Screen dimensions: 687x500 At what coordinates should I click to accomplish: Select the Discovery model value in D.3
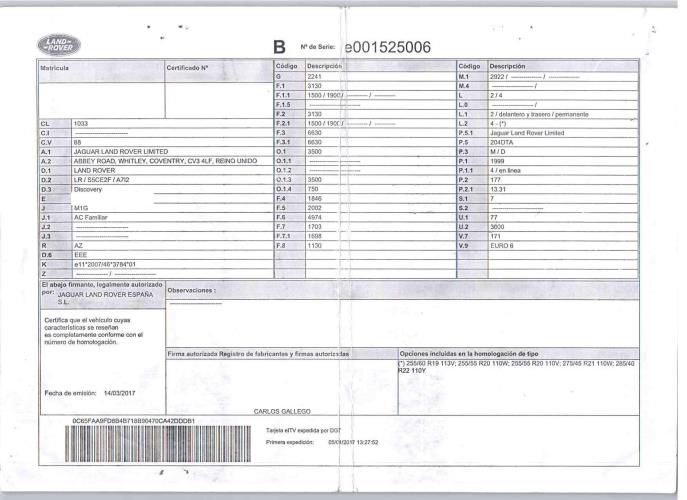(88, 189)
